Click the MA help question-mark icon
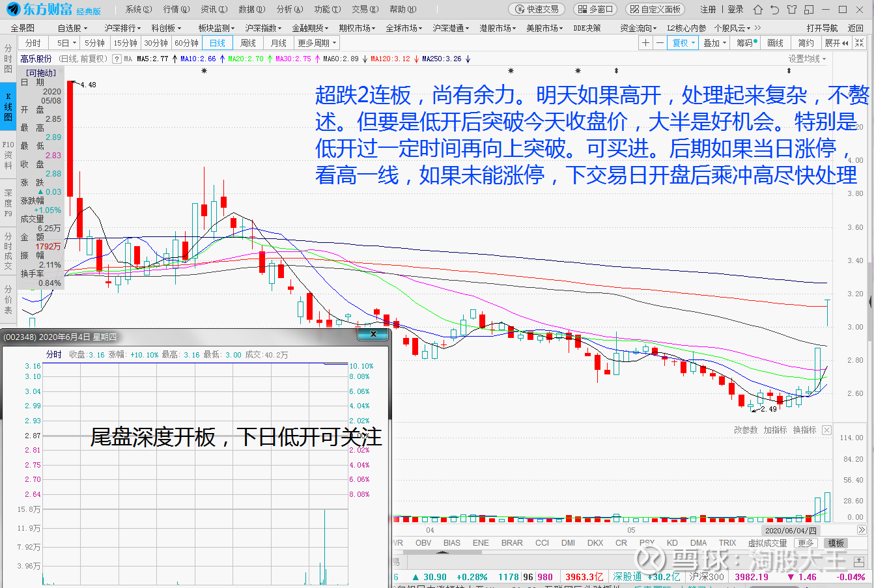This screenshot has width=874, height=588. (117, 59)
